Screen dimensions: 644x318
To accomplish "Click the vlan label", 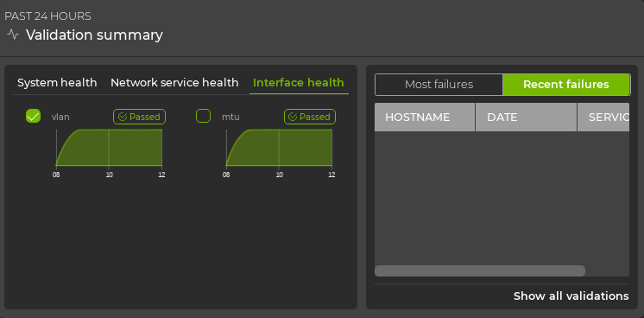I will pos(60,117).
